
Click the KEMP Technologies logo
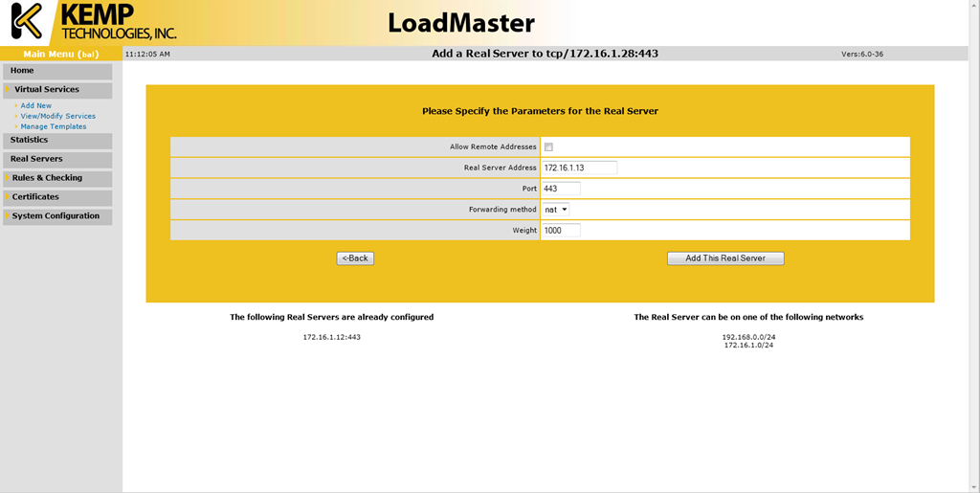coord(93,22)
